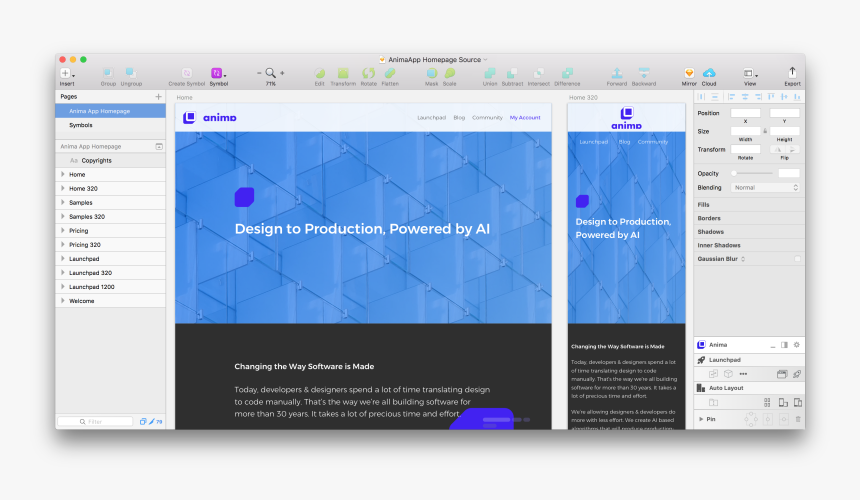The width and height of the screenshot is (860, 500).
Task: Expand the Pricing layer group
Action: point(63,231)
